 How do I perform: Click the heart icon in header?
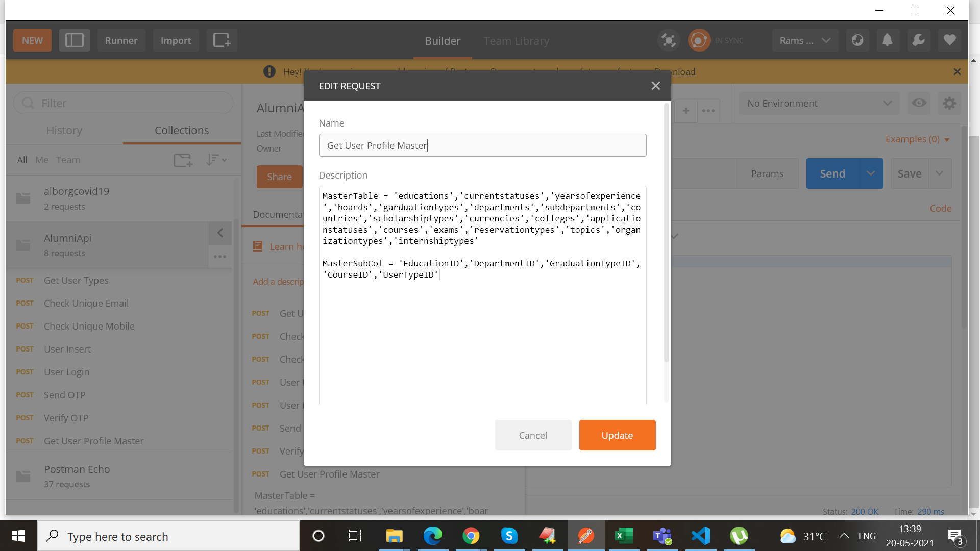[949, 40]
